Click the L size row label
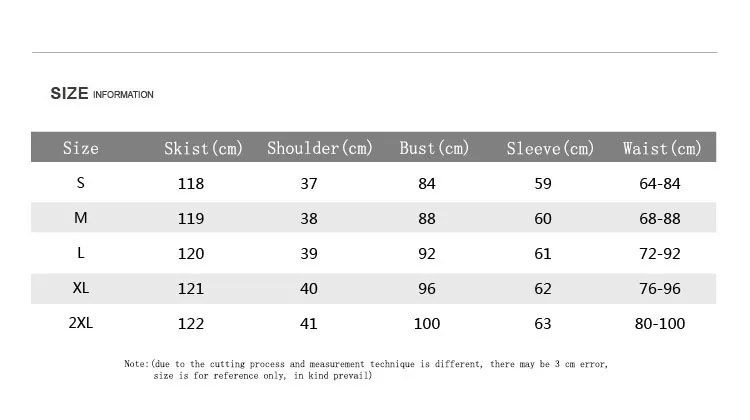The width and height of the screenshot is (750, 420). pos(80,253)
